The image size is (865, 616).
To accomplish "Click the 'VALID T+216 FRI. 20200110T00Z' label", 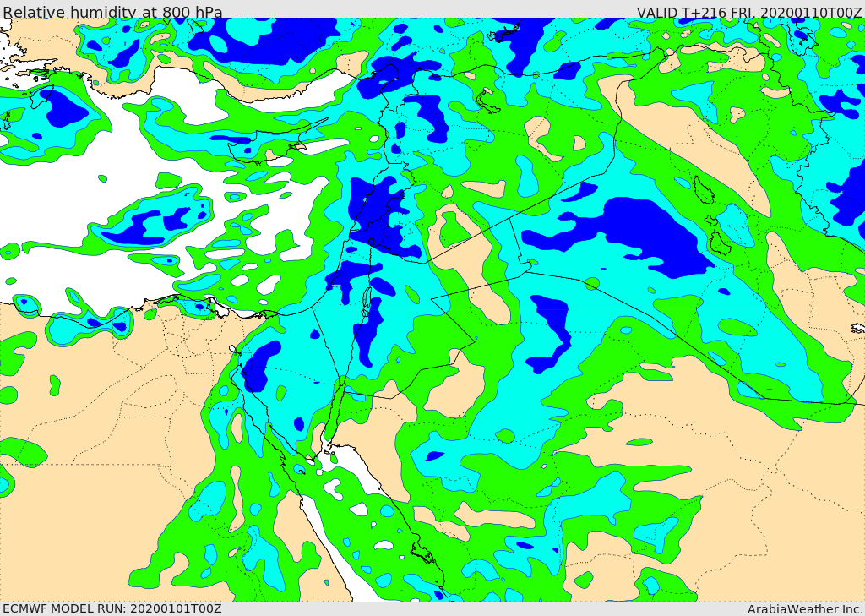I will point(748,12).
